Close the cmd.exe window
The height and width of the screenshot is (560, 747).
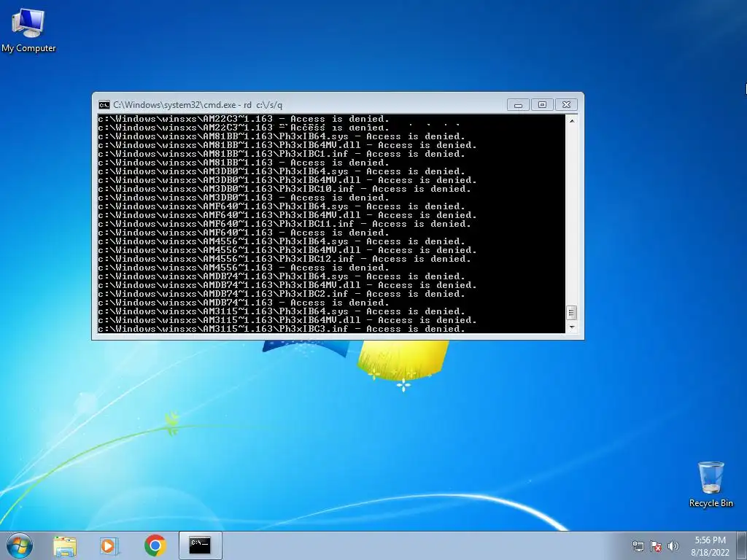point(566,105)
